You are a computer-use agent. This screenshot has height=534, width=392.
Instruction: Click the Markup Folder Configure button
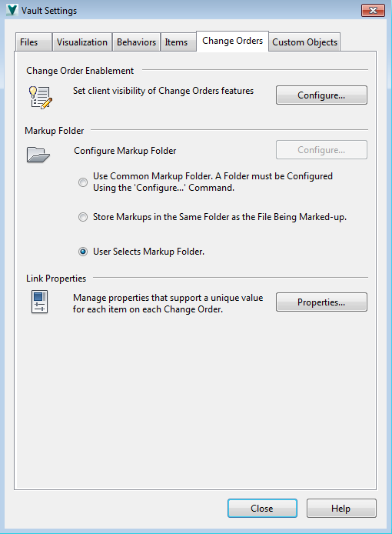click(321, 150)
